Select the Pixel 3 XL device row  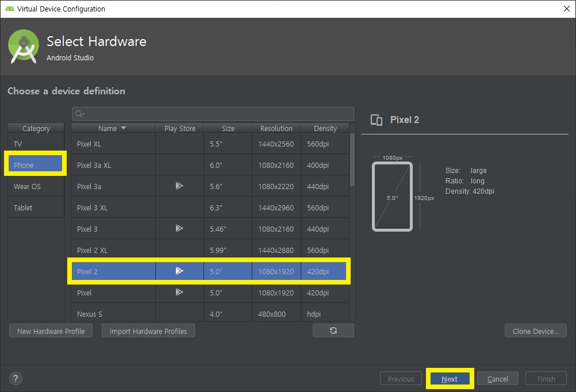click(210, 207)
